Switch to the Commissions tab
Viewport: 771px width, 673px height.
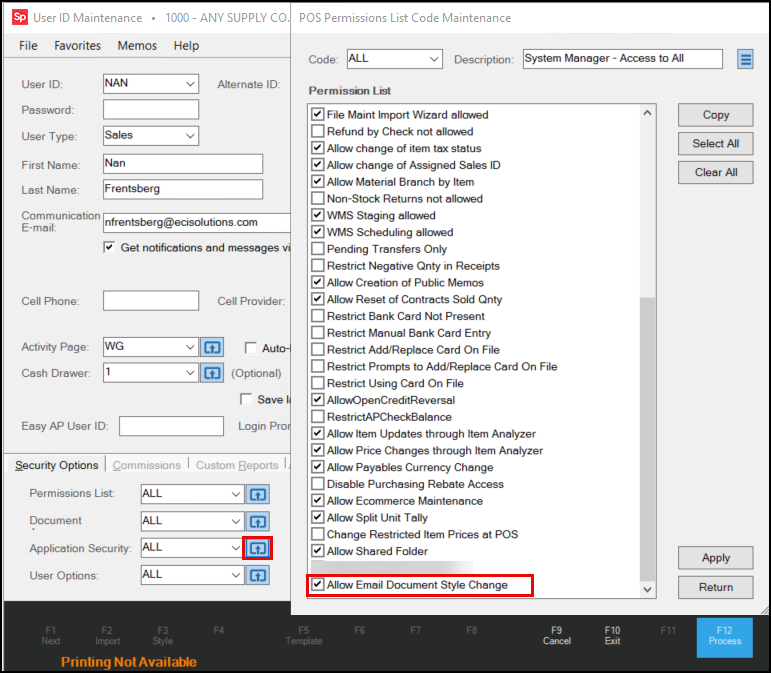click(x=147, y=465)
